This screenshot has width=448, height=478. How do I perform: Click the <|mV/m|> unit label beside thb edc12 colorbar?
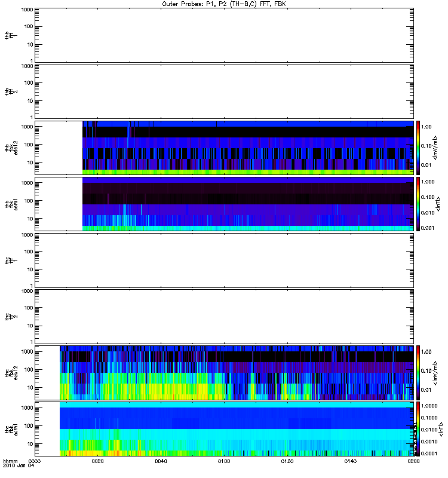(x=435, y=148)
